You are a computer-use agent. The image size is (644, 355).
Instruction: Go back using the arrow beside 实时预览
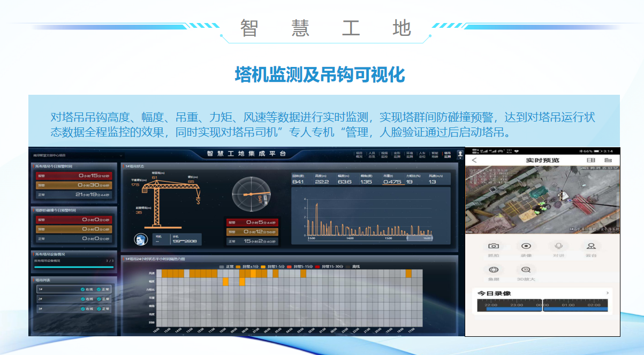tap(474, 160)
